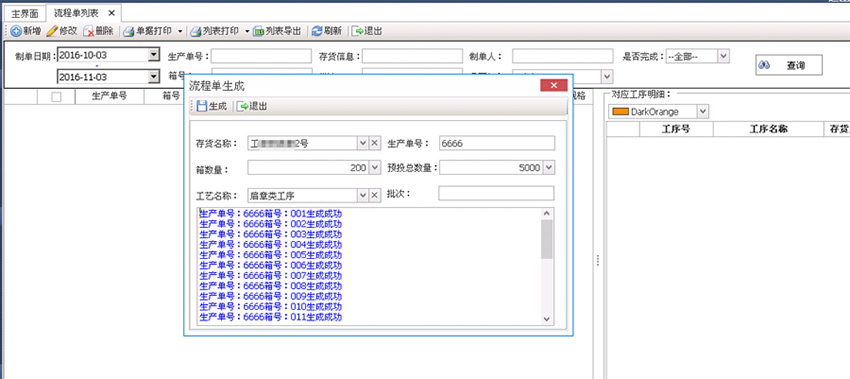Expand the 工艺名称 磨章类工序 dropdown
This screenshot has height=379, width=850.
tap(363, 195)
